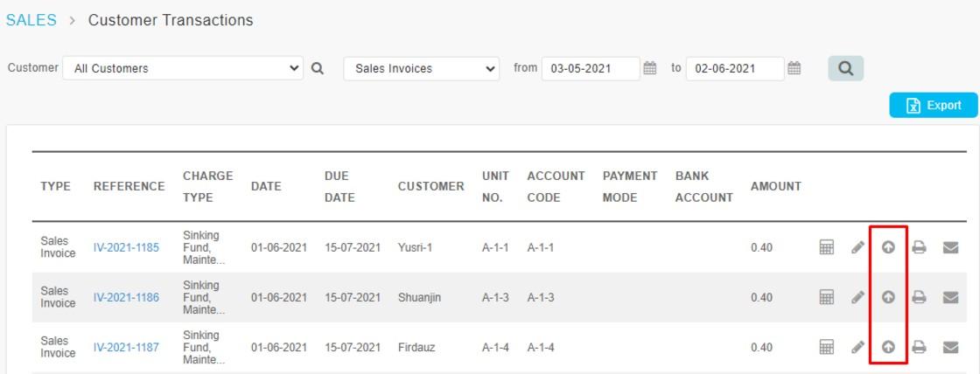
Task: Click the Export button
Action: tap(934, 105)
